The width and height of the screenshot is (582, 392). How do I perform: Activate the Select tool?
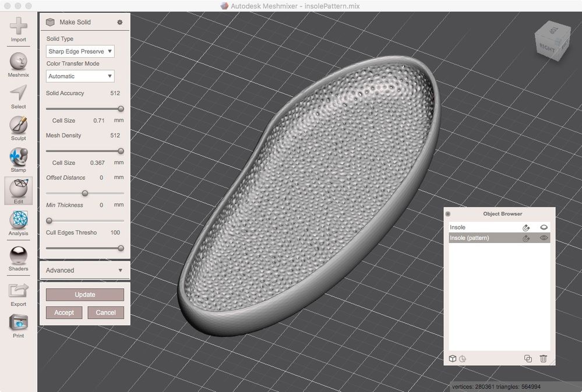click(18, 97)
